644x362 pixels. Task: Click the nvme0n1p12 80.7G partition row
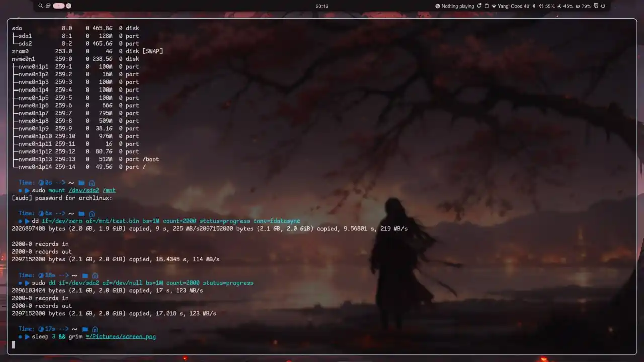tap(75, 151)
